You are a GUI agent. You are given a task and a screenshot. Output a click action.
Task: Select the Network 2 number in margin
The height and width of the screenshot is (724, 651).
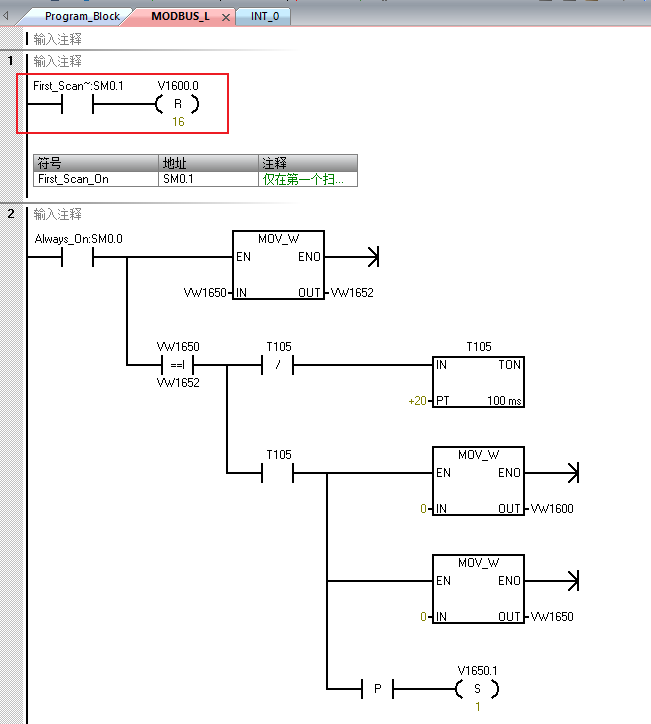pos(11,214)
